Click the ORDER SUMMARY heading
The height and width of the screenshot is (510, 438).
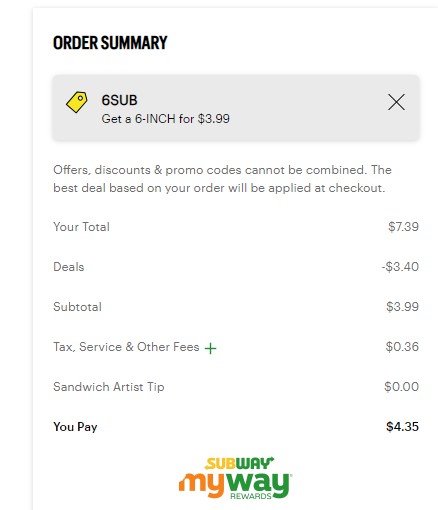point(110,43)
